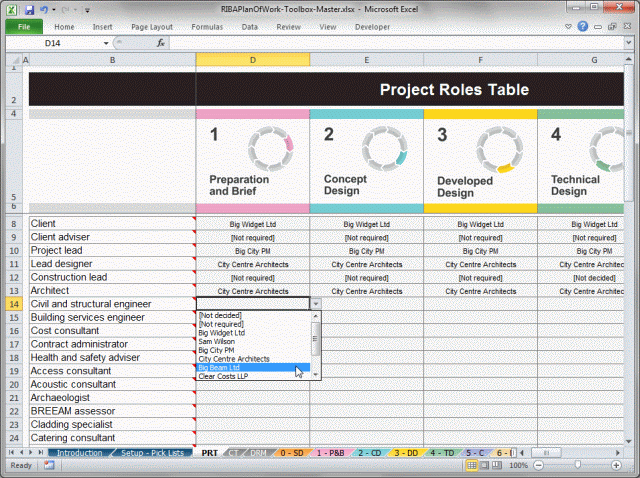The image size is (640, 478).
Task: Click the workbook restore window icon in ribbon
Action: [612, 27]
